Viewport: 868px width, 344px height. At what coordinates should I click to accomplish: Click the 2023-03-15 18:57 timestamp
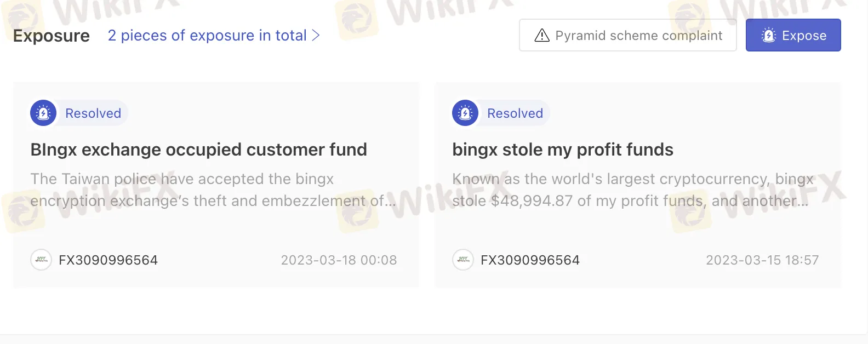click(762, 260)
